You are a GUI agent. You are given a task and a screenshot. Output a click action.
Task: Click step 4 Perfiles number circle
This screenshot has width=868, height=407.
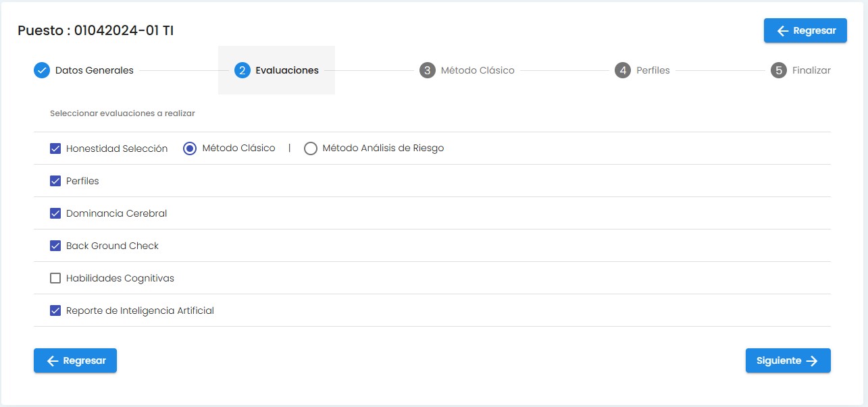tap(623, 70)
